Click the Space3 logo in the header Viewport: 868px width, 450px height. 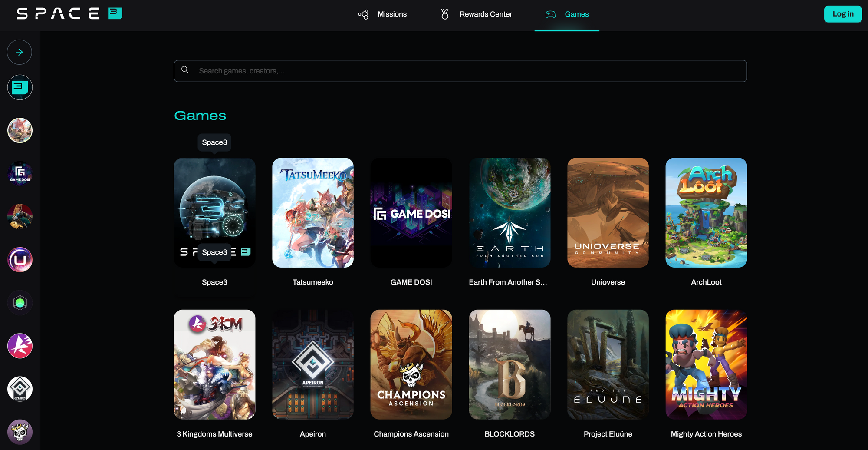69,13
